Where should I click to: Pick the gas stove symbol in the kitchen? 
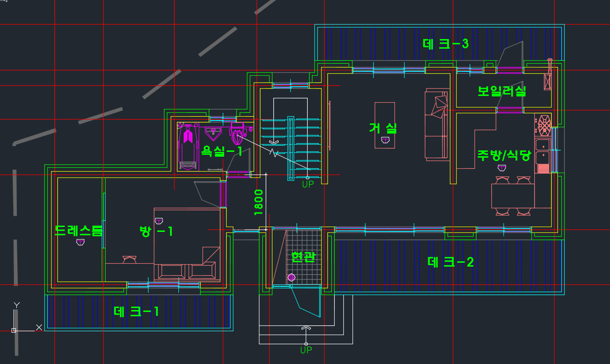(x=544, y=125)
